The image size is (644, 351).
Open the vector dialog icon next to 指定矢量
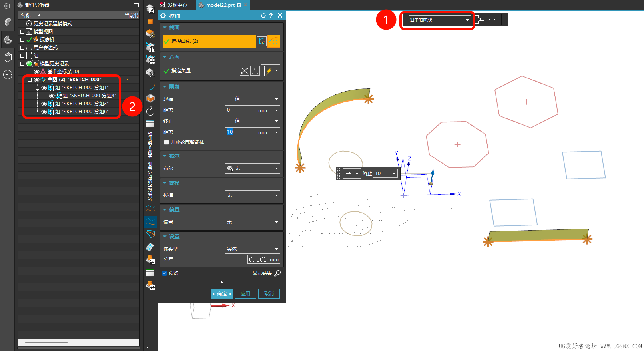255,71
